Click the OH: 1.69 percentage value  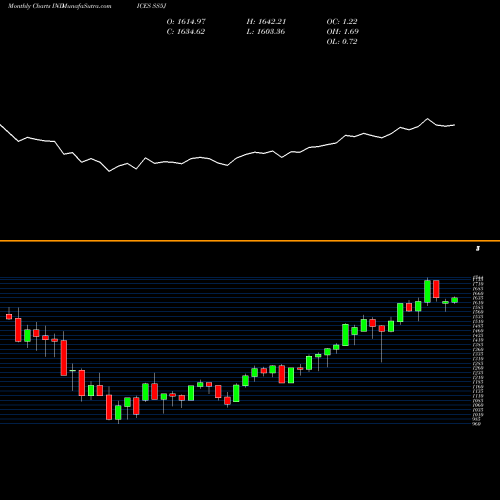342,32
